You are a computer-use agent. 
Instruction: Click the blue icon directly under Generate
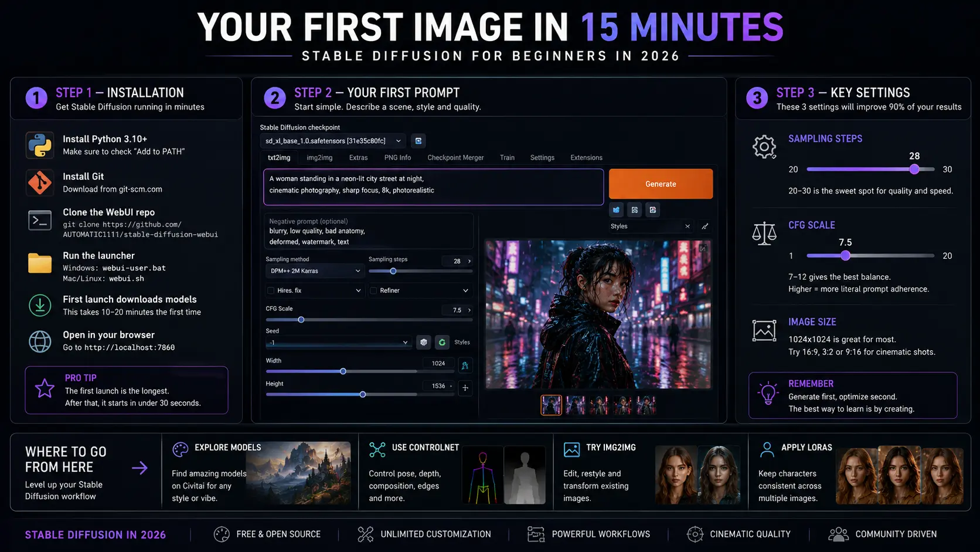point(616,210)
